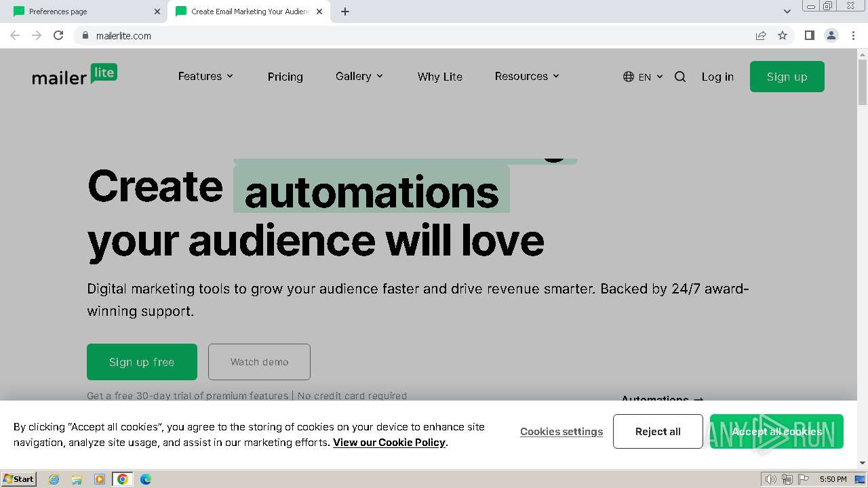Open the browser side panel icon
Viewport: 868px width, 488px height.
(809, 35)
